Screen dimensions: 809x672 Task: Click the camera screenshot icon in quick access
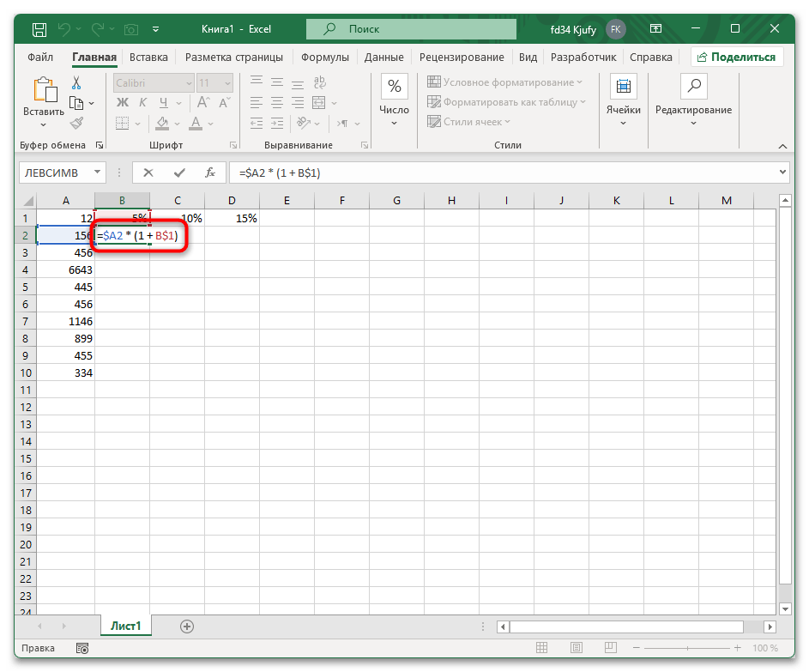(x=131, y=29)
